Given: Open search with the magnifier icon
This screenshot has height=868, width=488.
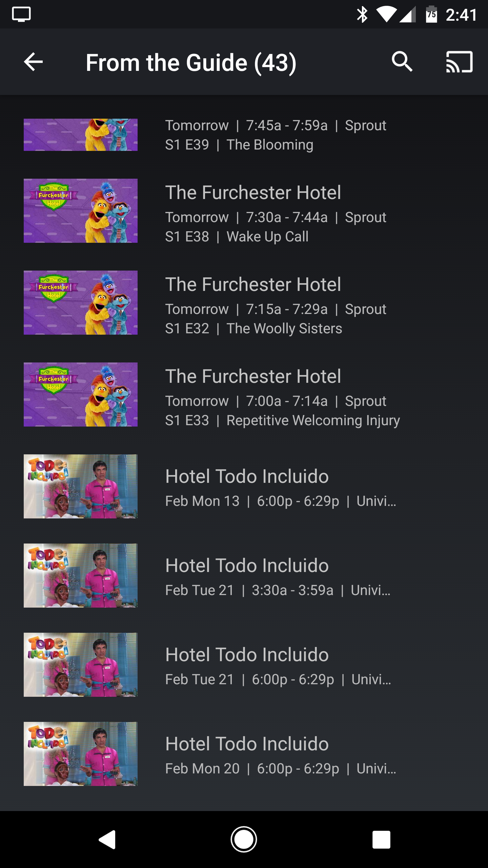Looking at the screenshot, I should point(402,62).
